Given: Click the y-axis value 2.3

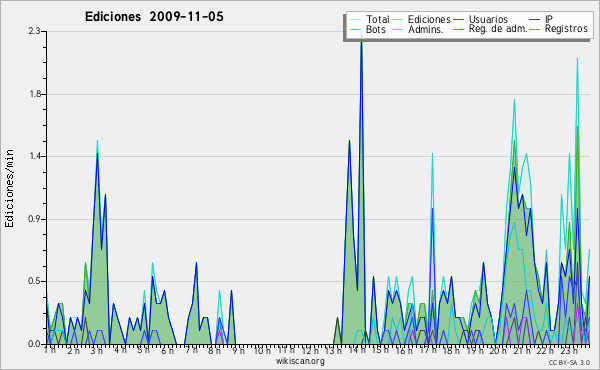Looking at the screenshot, I should pyautogui.click(x=34, y=31).
